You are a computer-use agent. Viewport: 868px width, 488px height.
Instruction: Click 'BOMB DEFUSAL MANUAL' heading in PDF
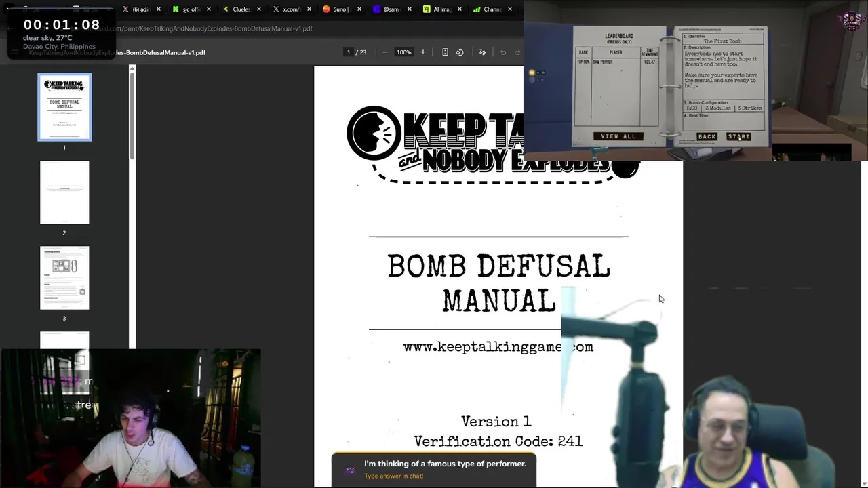[x=498, y=283]
